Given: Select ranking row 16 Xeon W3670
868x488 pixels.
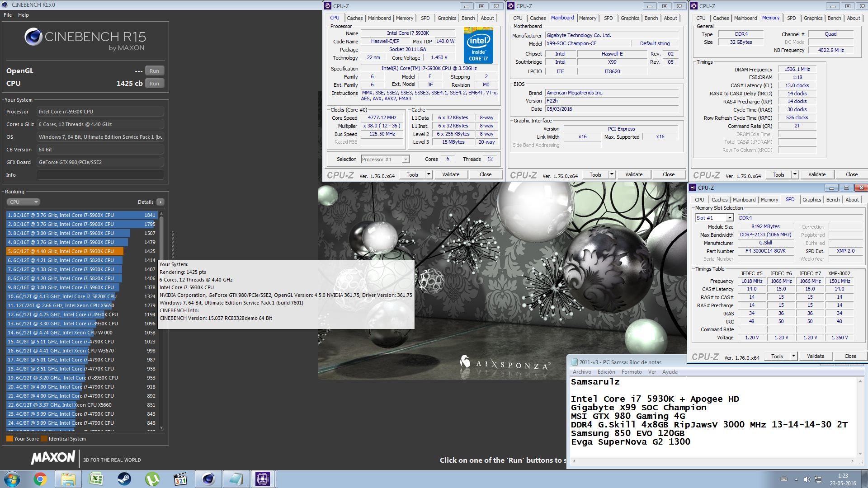Looking at the screenshot, I should [x=81, y=351].
